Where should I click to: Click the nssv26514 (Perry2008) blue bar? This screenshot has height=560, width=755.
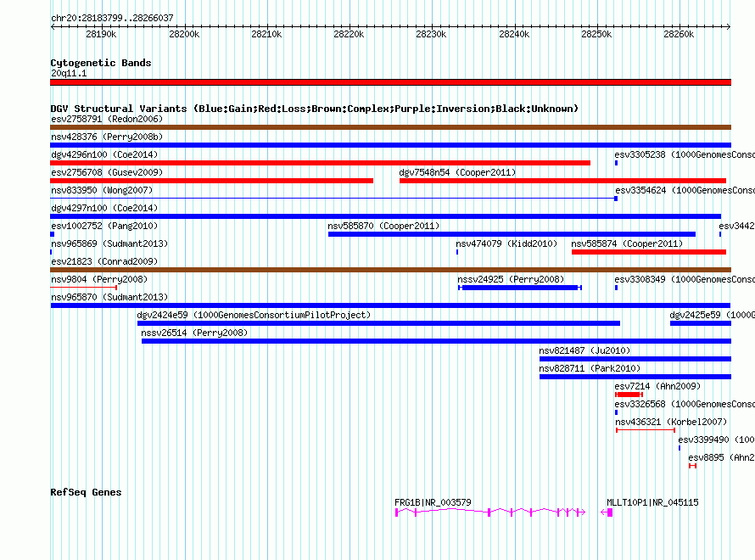[x=436, y=341]
